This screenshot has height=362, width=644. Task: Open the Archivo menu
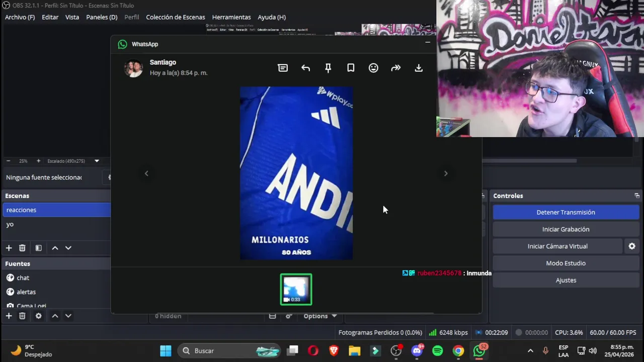20,17
